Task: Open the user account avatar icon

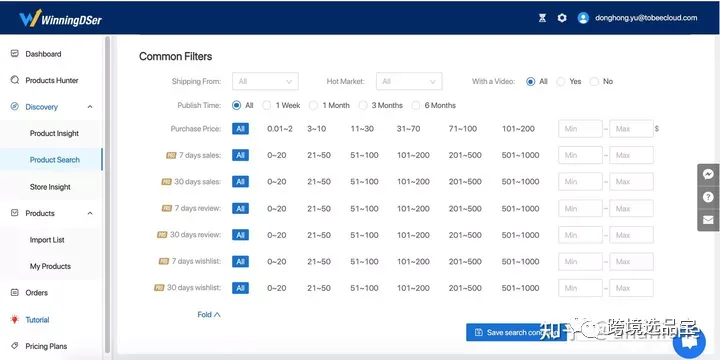Action: (583, 18)
